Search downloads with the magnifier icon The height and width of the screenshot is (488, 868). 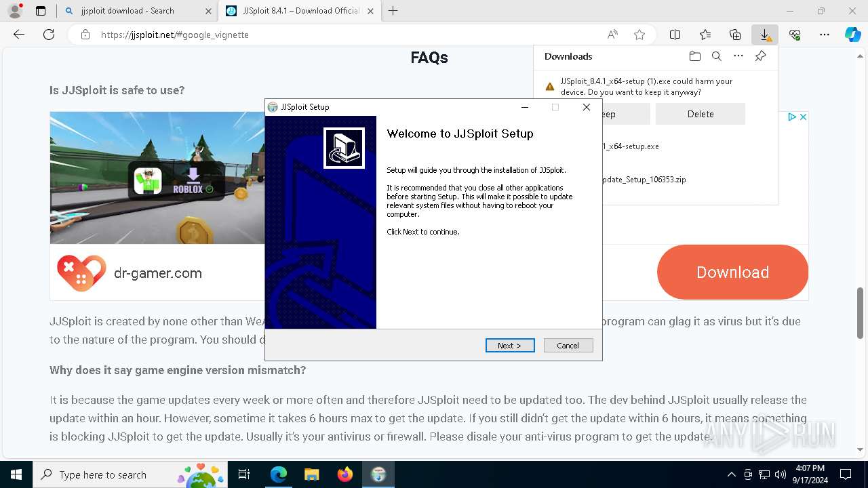pyautogui.click(x=716, y=56)
